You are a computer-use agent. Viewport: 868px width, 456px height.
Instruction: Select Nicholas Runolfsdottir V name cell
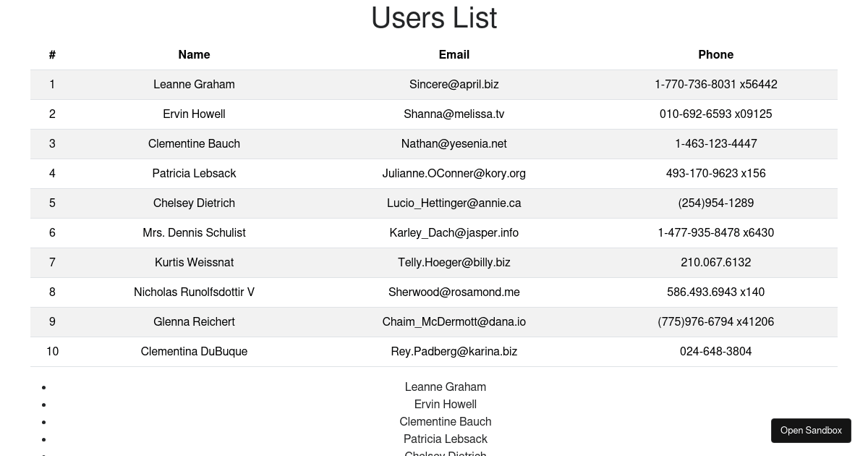(x=194, y=292)
